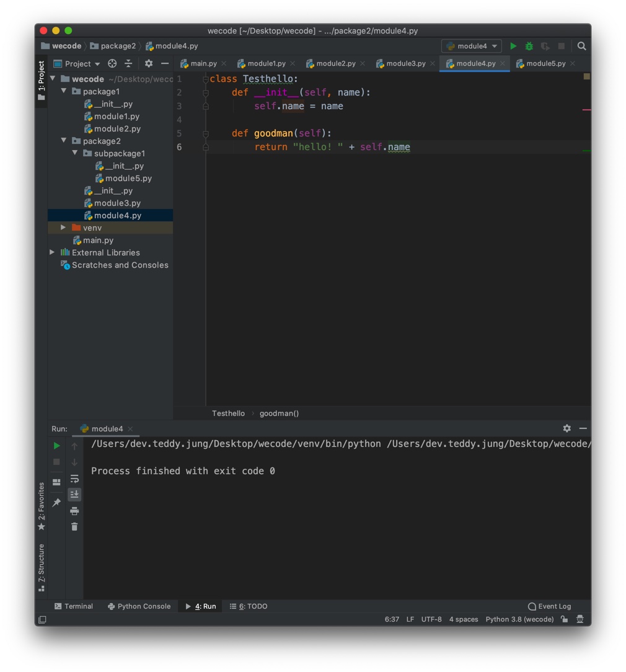
Task: Switch to the module2.py editor tab
Action: pos(335,63)
